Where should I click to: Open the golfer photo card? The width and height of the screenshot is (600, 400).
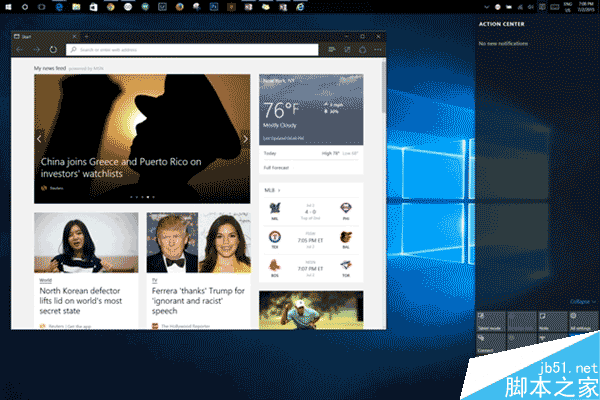(311, 310)
